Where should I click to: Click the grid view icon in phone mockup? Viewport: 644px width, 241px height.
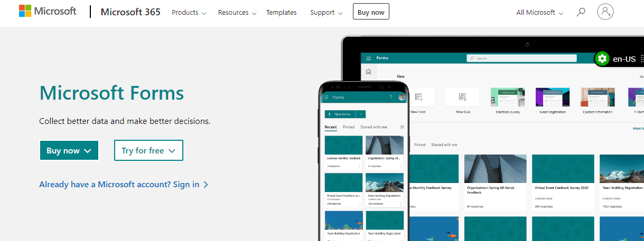point(402,127)
